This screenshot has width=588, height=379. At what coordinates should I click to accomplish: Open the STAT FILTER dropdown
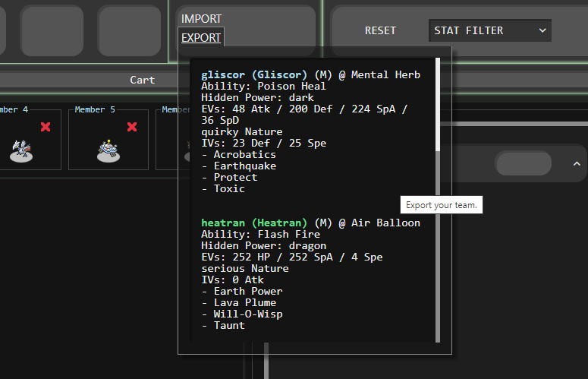click(489, 30)
